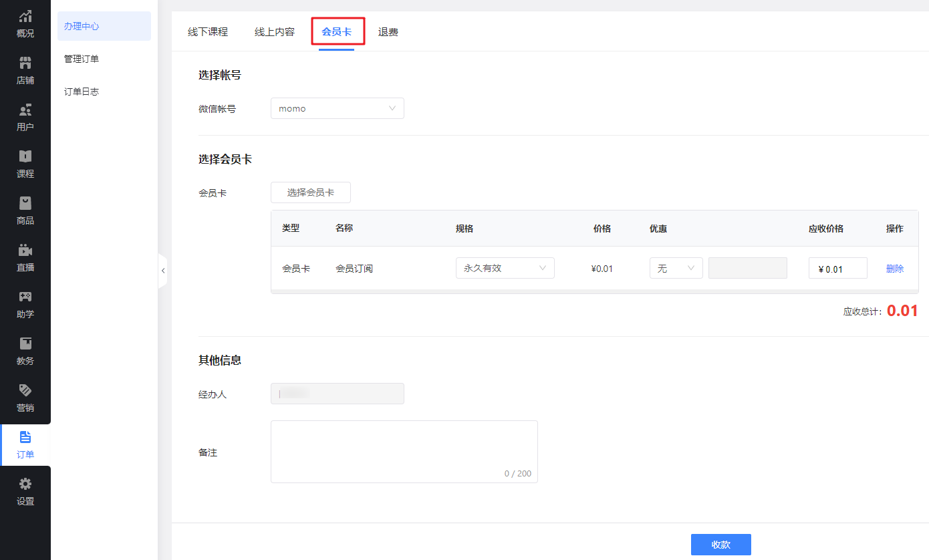This screenshot has height=560, width=929.
Task: Click the blue 收款 button
Action: tap(721, 545)
